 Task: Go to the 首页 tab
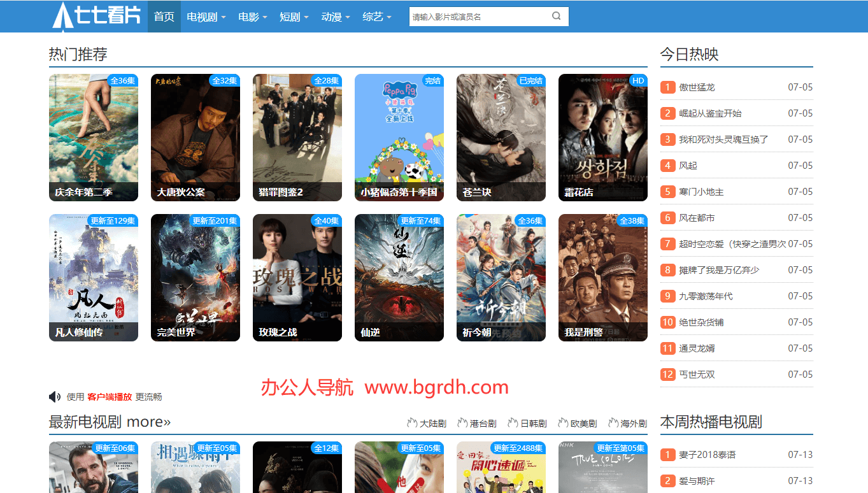164,17
